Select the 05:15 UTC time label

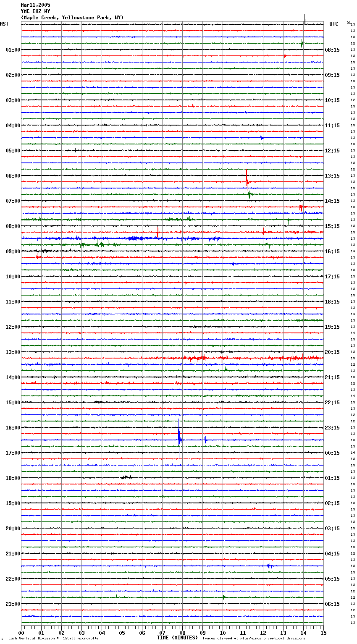[332, 579]
